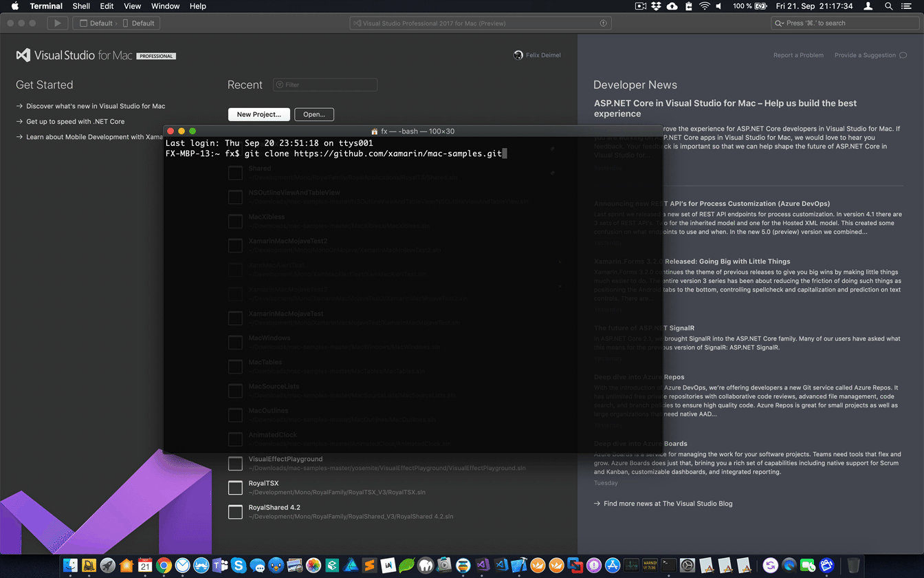Viewport: 924px width, 578px height.
Task: Open Deep dive into Azure Repos headline
Action: click(x=639, y=377)
